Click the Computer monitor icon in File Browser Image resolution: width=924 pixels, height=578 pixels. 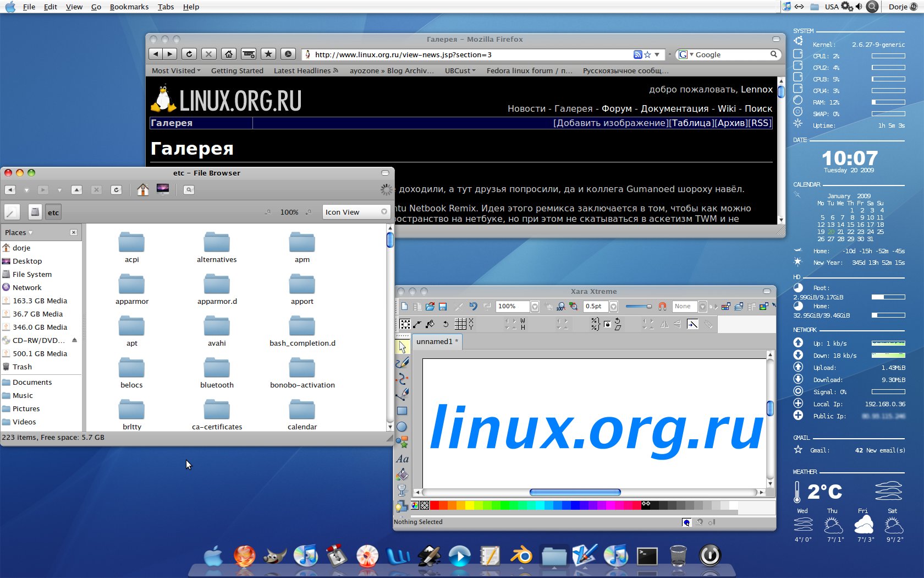163,189
